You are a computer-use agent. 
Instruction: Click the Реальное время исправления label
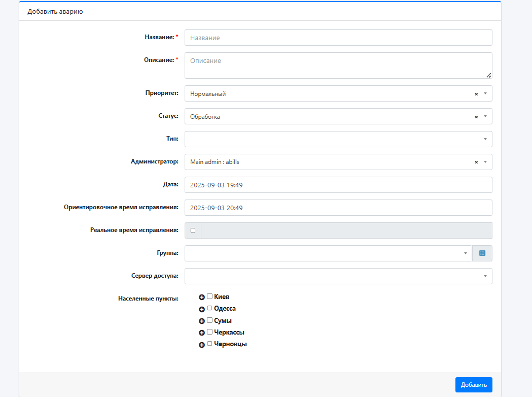[x=134, y=230]
